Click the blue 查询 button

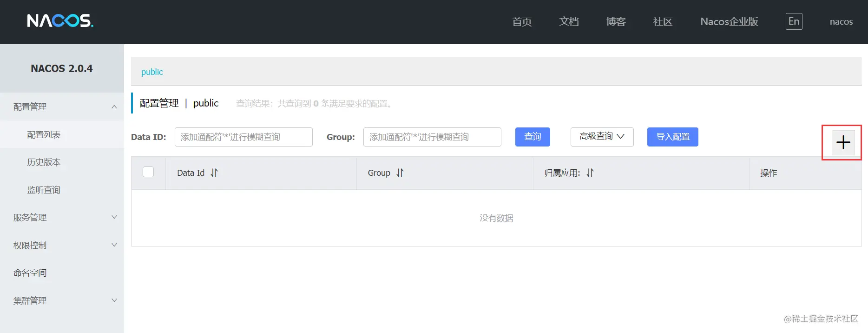(x=533, y=137)
